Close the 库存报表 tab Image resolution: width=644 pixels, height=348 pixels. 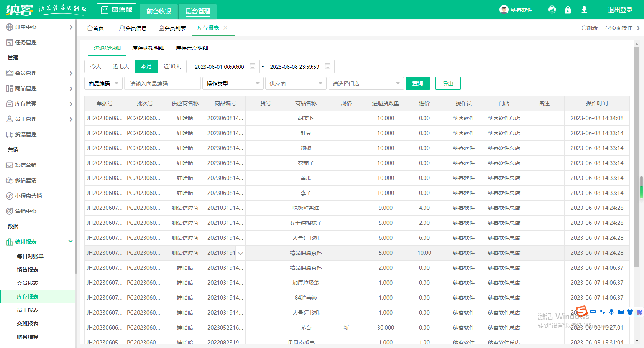pyautogui.click(x=225, y=28)
